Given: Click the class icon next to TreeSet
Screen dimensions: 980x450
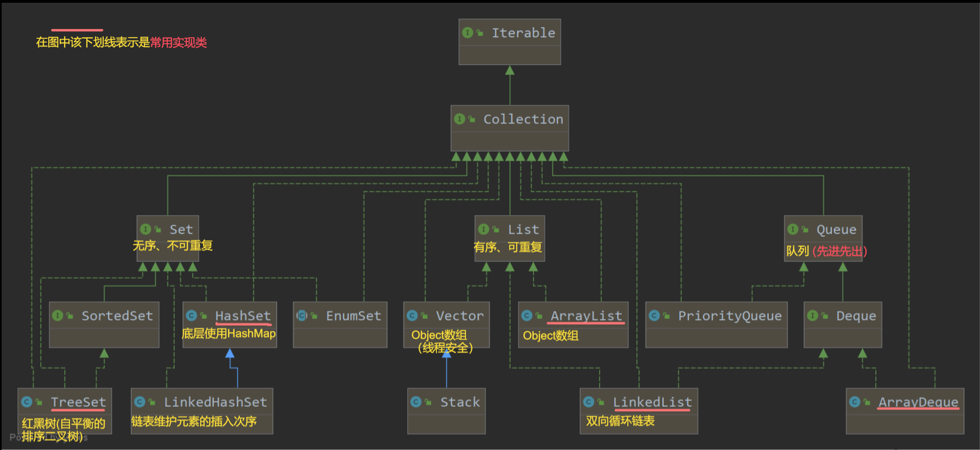Looking at the screenshot, I should pyautogui.click(x=26, y=402).
